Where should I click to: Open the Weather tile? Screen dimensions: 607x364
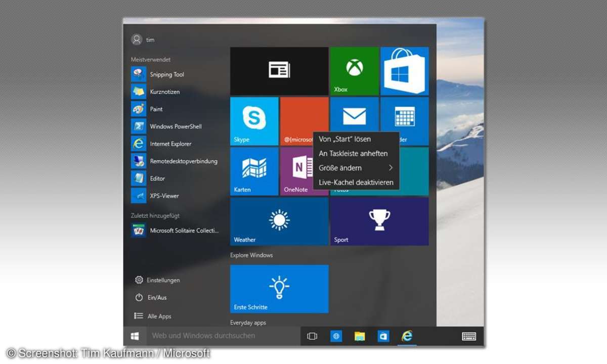click(279, 221)
